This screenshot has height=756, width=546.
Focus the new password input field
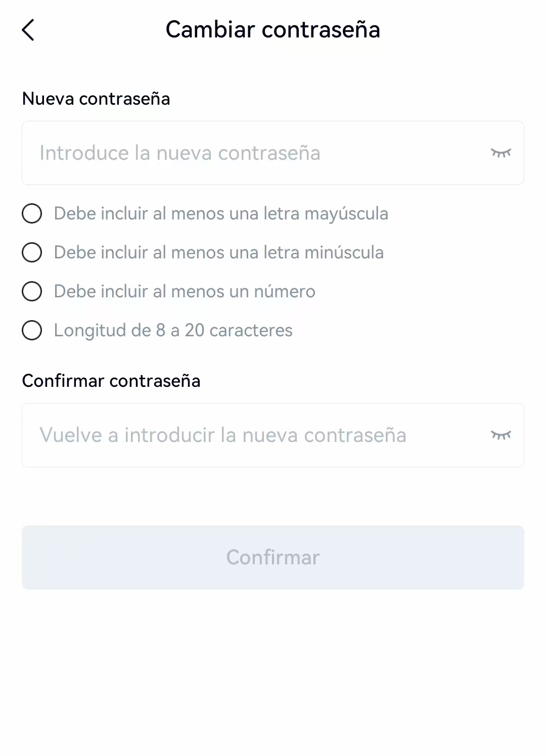(x=273, y=153)
